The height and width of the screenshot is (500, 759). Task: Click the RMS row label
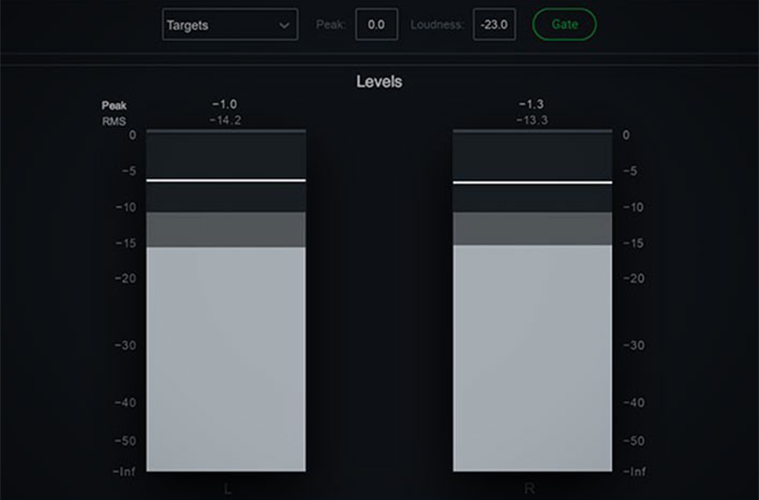click(114, 121)
